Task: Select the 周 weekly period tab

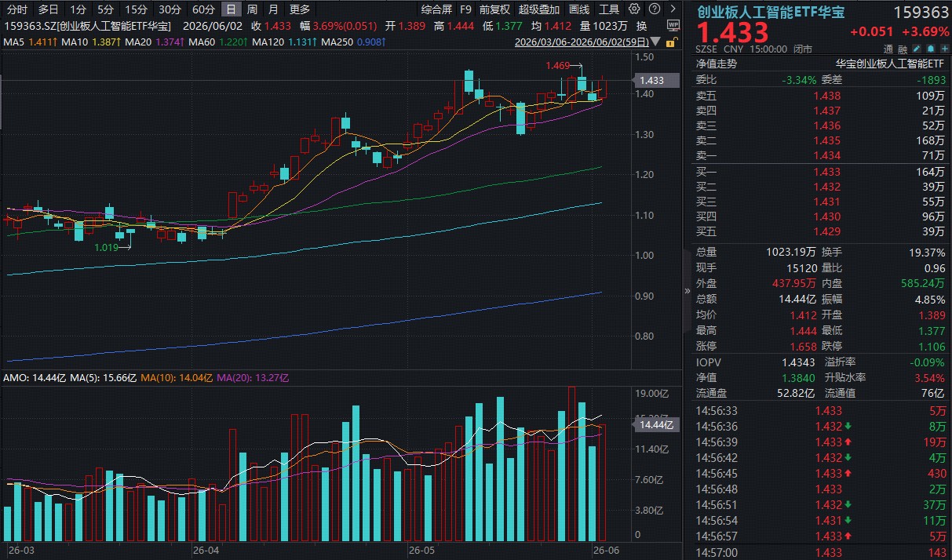Action: click(x=252, y=9)
